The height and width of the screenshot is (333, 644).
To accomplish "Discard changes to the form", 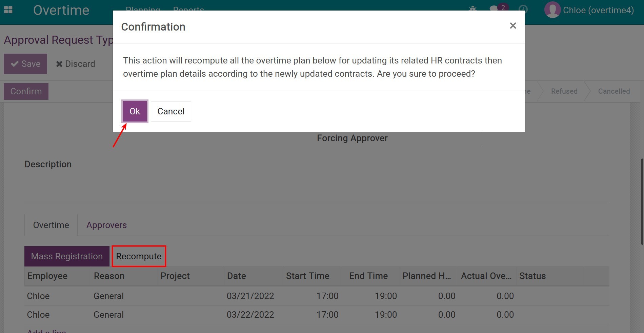I will tap(76, 64).
